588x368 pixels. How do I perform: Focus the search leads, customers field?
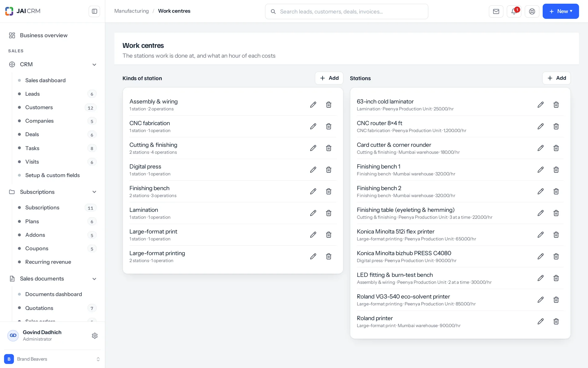point(346,12)
